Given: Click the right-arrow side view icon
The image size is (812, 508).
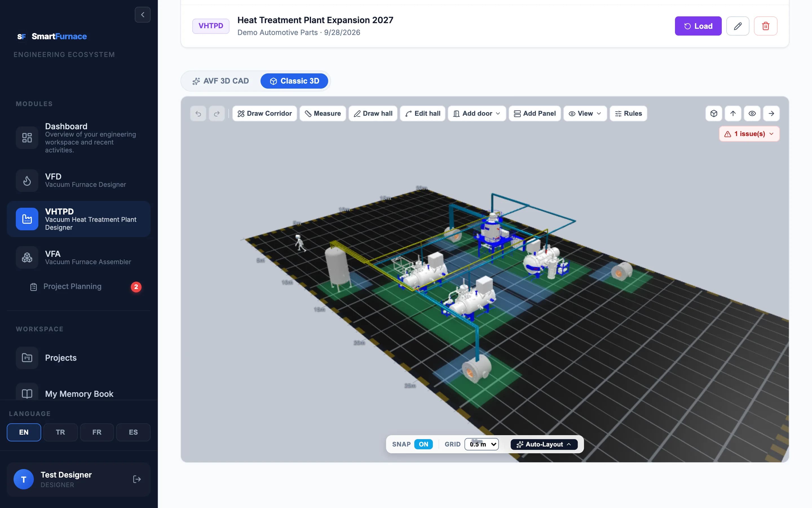Looking at the screenshot, I should [x=771, y=113].
